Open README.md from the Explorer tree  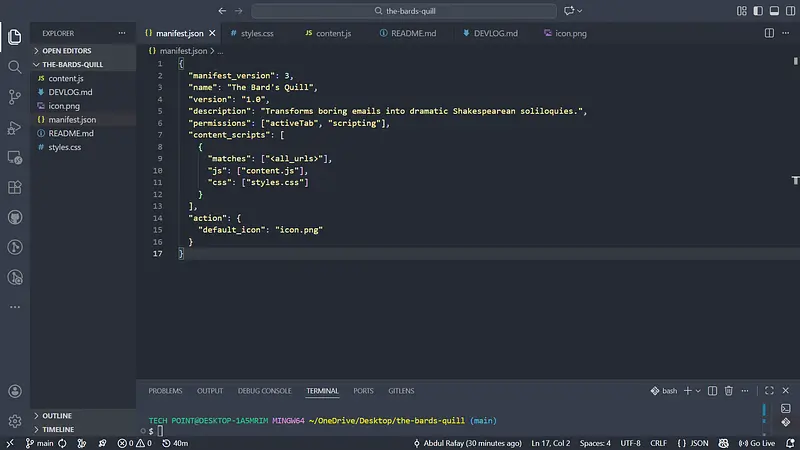[70, 133]
